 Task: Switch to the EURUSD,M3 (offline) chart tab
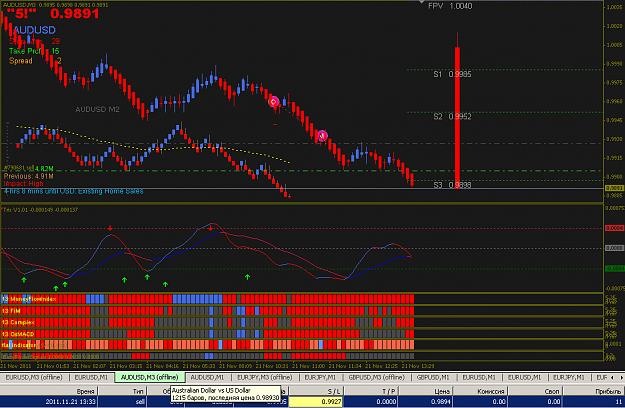point(34,377)
